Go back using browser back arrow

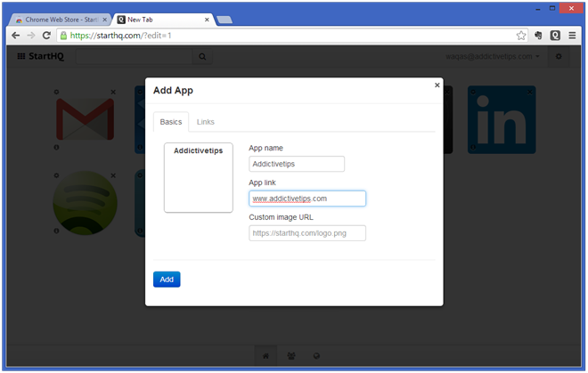tap(15, 36)
